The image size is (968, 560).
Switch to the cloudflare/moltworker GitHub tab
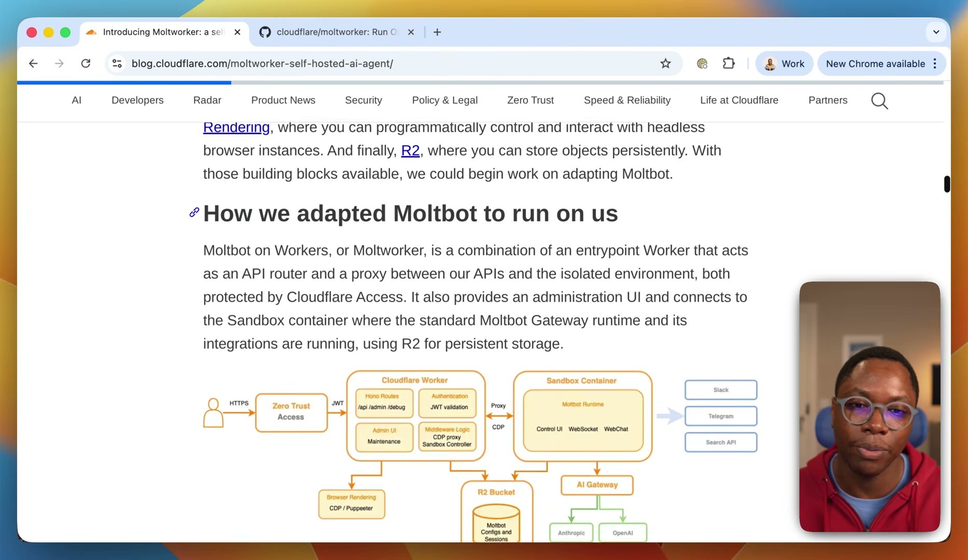pyautogui.click(x=336, y=32)
